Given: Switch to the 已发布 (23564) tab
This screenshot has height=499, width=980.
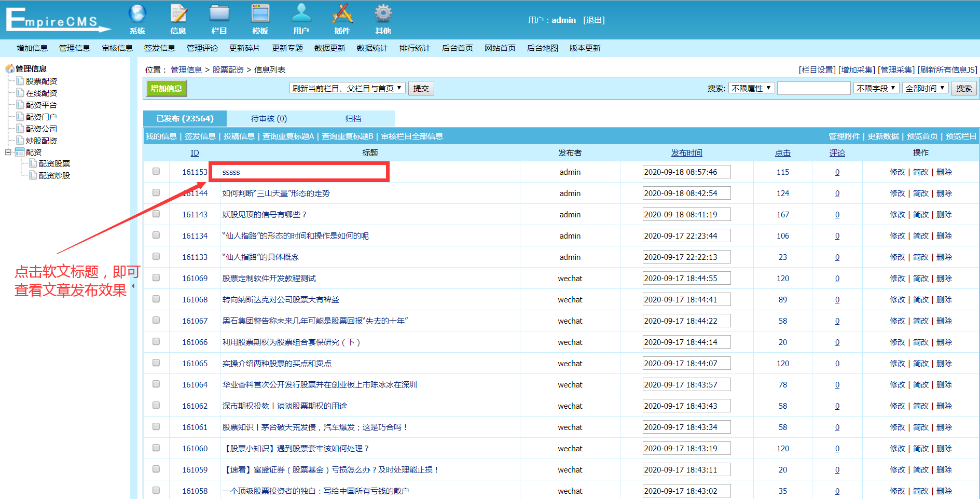Looking at the screenshot, I should [x=185, y=118].
